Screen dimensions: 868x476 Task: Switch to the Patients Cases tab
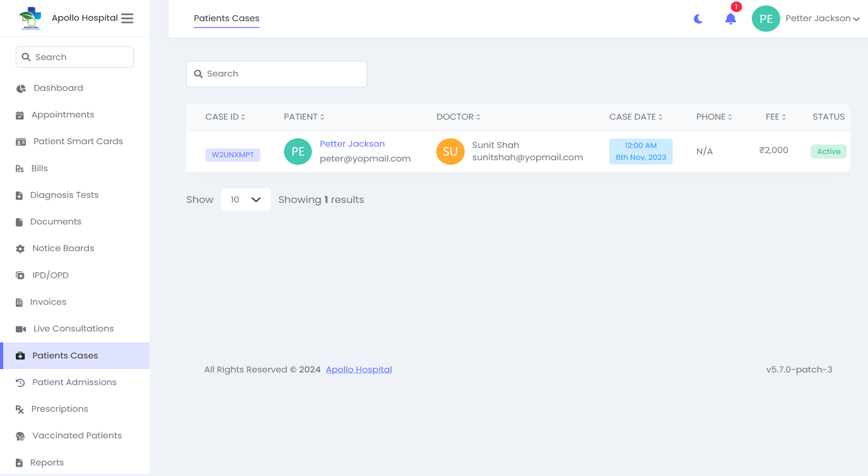[x=226, y=19]
